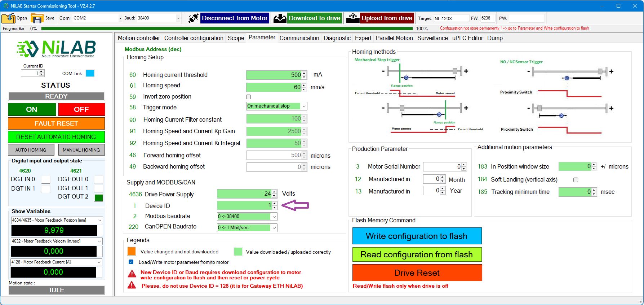
Task: Click the blue COM Link indicator
Action: (x=90, y=74)
